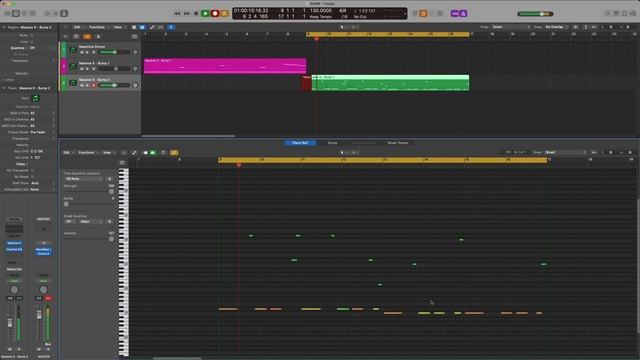Toggle the orange global Mute header button
Viewport: 640px width, 360px height.
[87, 36]
